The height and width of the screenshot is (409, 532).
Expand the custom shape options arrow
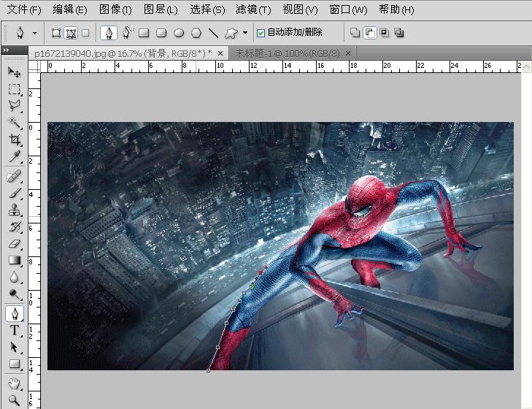click(x=244, y=33)
